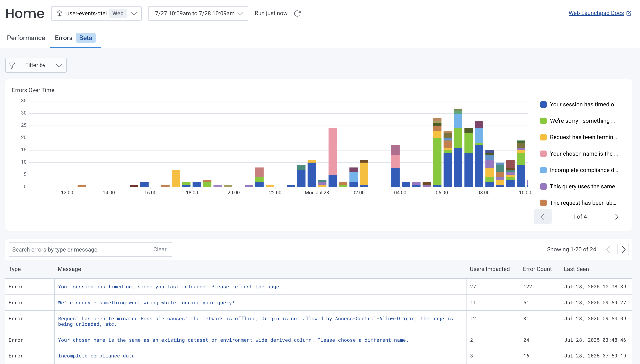The width and height of the screenshot is (640, 364).
Task: Click the last seen Jul 28, 2025 10:08:39
Action: (595, 287)
